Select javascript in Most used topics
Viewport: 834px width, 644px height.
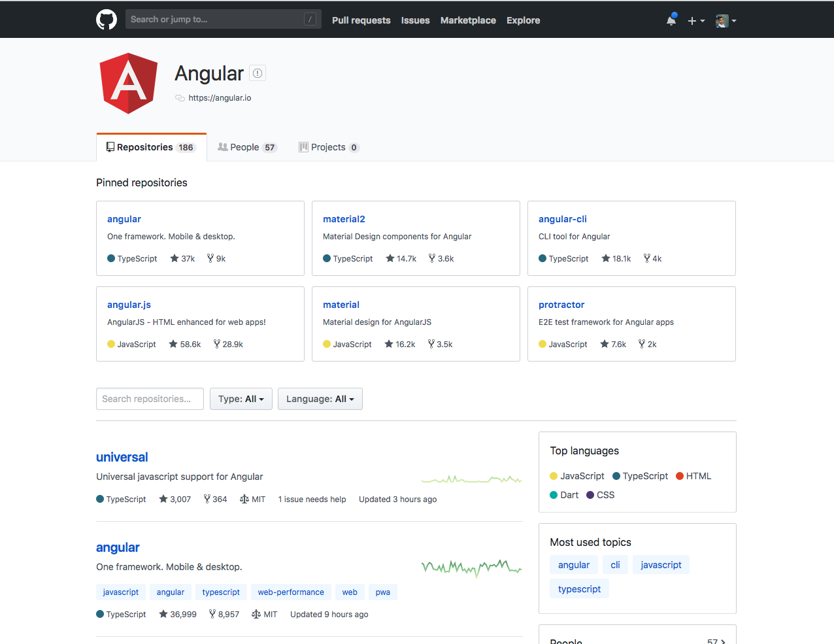[661, 565]
